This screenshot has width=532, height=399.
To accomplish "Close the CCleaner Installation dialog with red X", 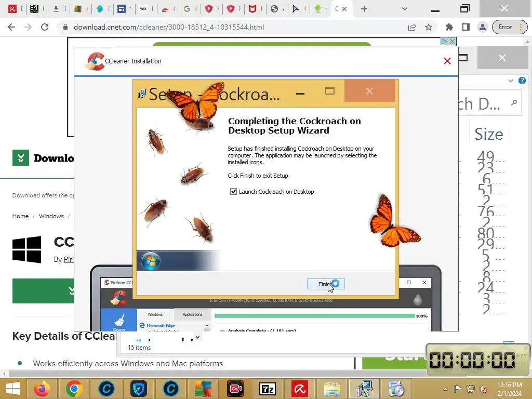I will point(447,61).
